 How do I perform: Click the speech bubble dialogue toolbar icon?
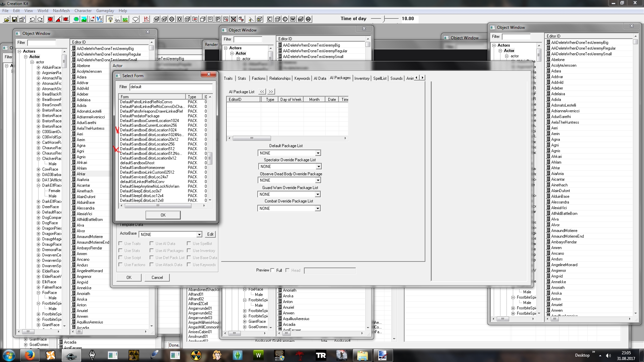[136, 19]
